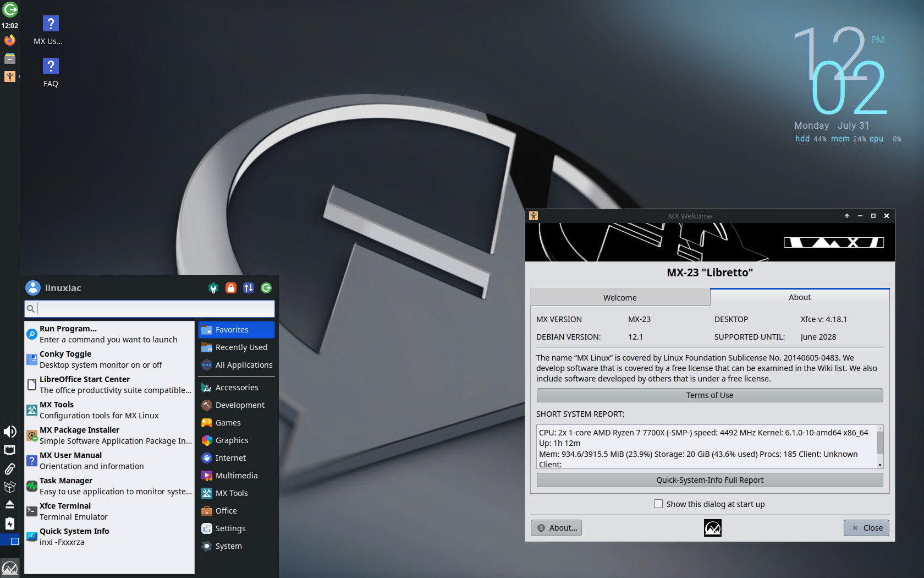Select the Recently Used category
The height and width of the screenshot is (578, 924).
(x=237, y=347)
